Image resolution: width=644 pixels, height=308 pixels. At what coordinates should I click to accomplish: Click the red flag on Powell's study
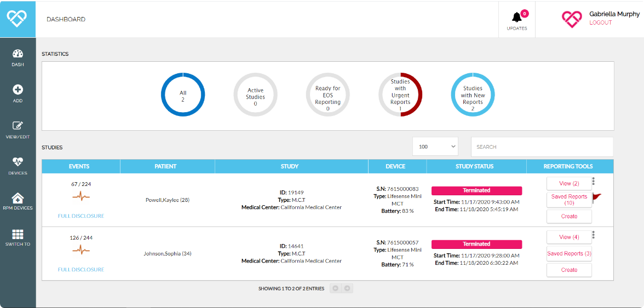[597, 196]
